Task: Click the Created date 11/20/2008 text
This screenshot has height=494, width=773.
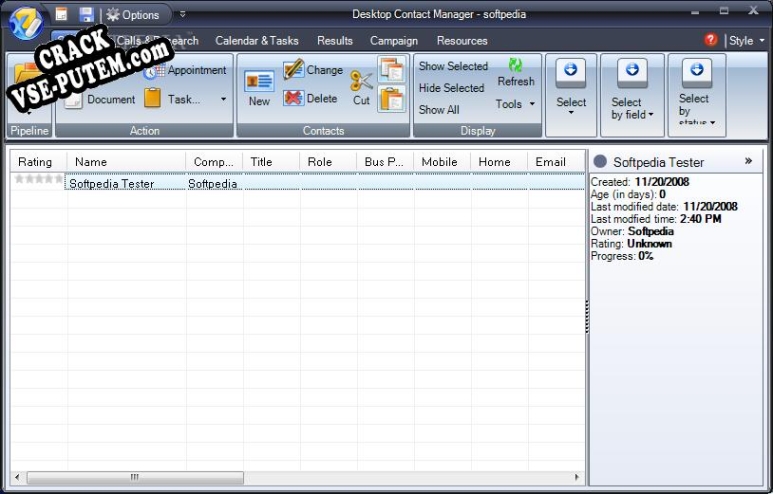Action: [662, 182]
